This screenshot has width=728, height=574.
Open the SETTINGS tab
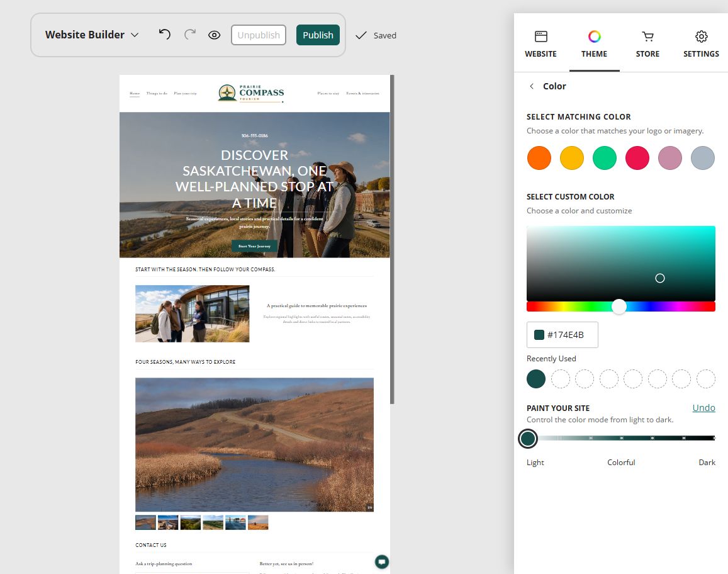[x=701, y=44]
